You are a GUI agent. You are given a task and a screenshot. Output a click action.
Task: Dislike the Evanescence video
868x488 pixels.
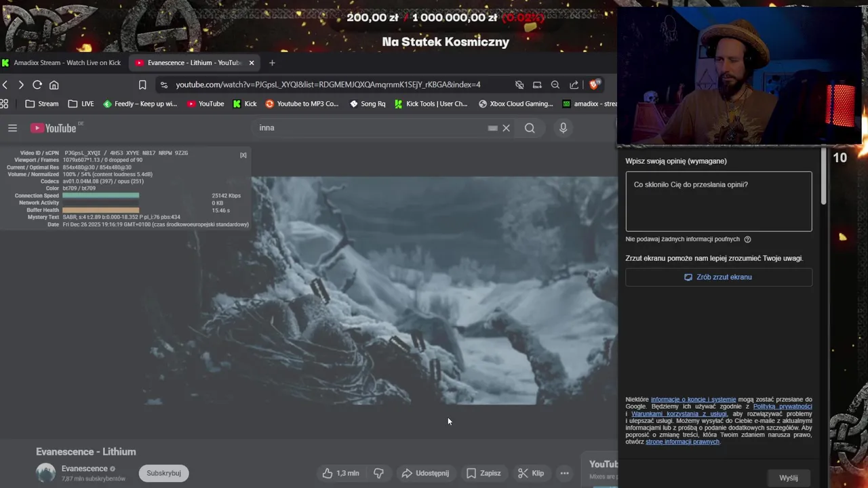(x=379, y=473)
